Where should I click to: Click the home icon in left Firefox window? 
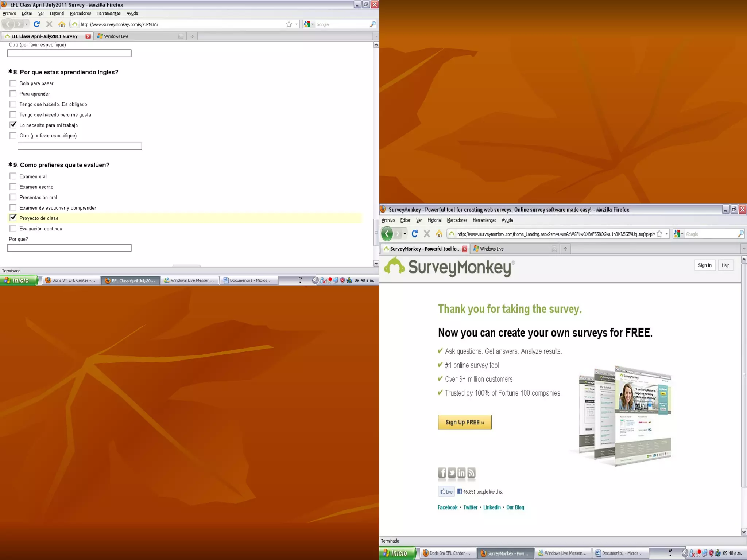(x=62, y=24)
